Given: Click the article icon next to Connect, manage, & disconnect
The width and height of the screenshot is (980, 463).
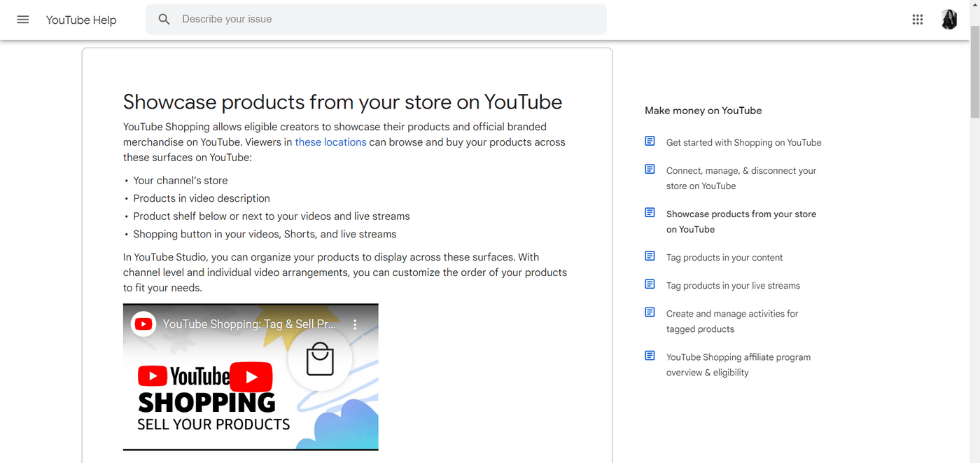Looking at the screenshot, I should (x=650, y=169).
